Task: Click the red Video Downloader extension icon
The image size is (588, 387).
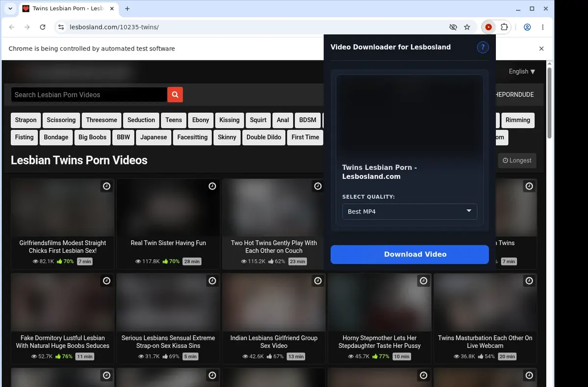Action: [x=489, y=27]
